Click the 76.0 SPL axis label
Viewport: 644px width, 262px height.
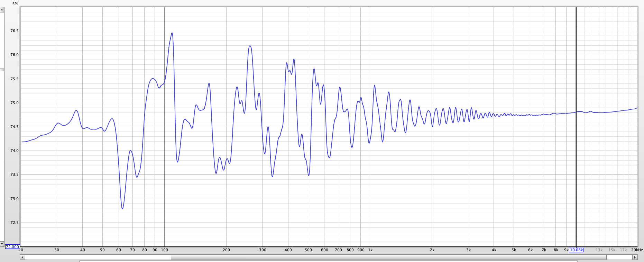[x=15, y=55]
